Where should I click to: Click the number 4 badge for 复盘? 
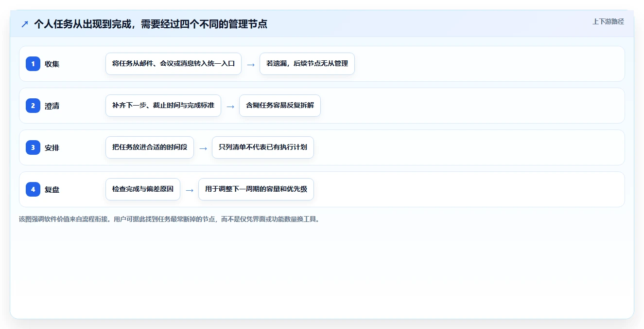coord(33,189)
